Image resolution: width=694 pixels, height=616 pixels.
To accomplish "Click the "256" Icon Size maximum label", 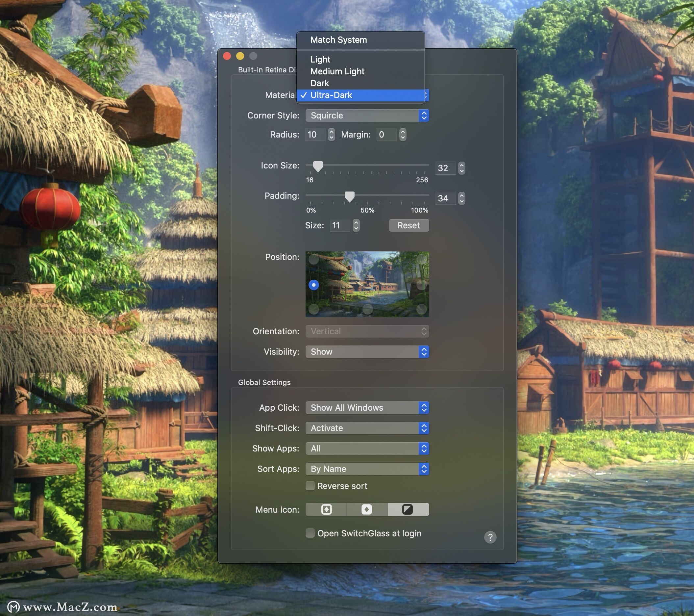I will pyautogui.click(x=422, y=180).
